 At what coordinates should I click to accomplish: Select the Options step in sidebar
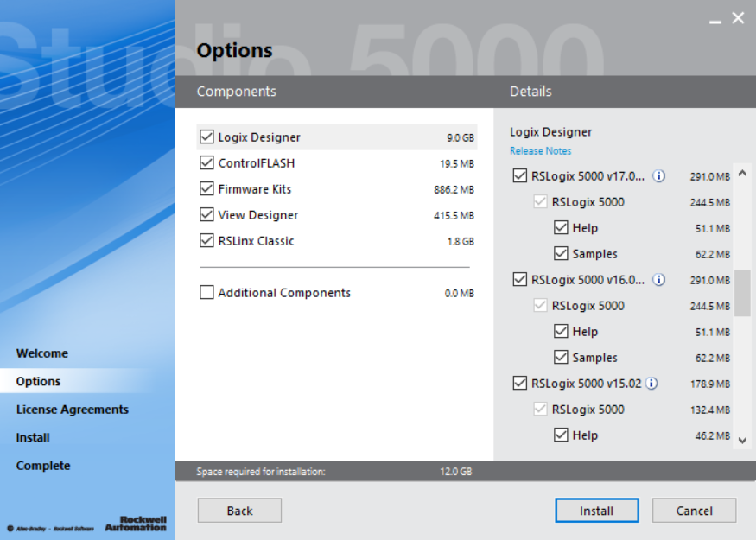click(39, 381)
